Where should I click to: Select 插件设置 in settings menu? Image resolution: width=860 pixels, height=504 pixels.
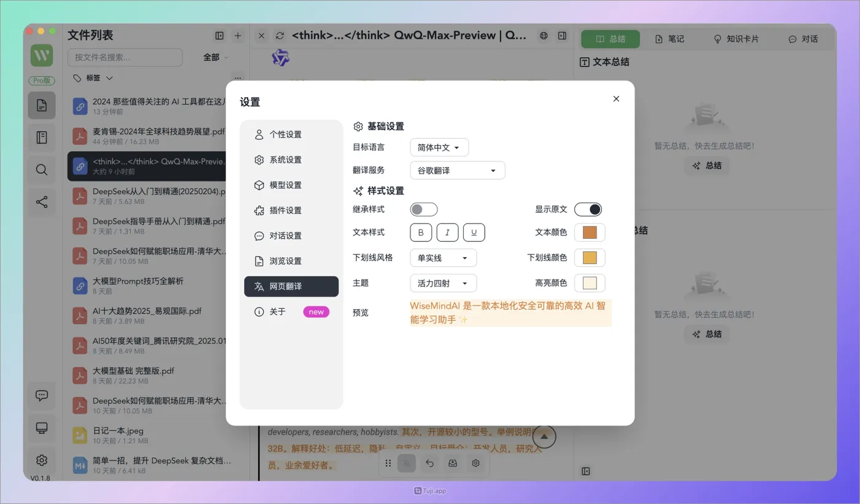(x=291, y=210)
